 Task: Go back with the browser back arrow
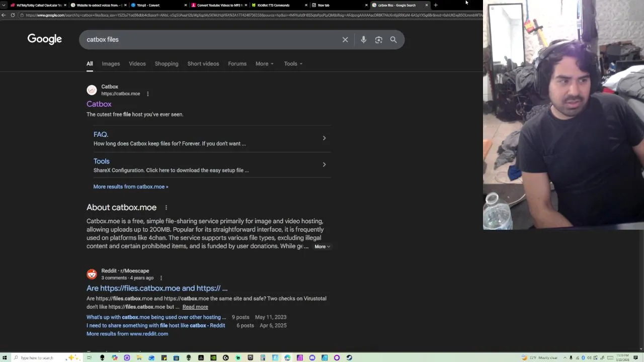click(4, 15)
